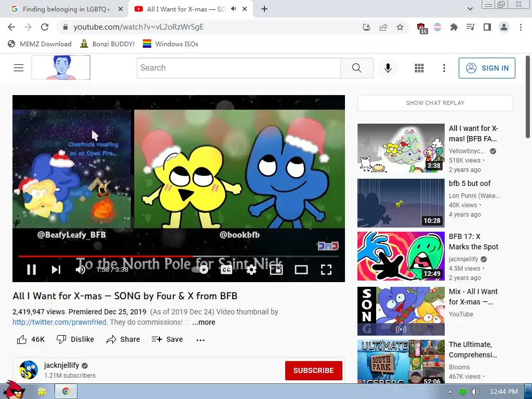Screen dimensions: 532x399
Task: Open jacknjellify channel avatar
Action: [29, 370]
